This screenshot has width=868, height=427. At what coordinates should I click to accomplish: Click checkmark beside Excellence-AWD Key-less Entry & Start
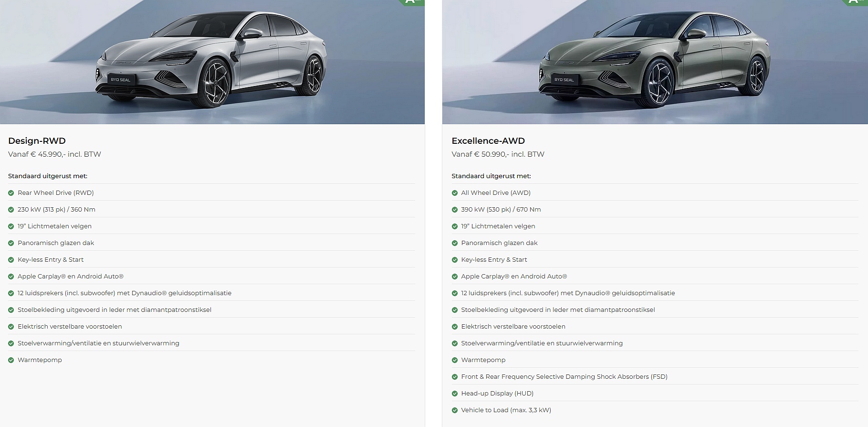pyautogui.click(x=455, y=260)
